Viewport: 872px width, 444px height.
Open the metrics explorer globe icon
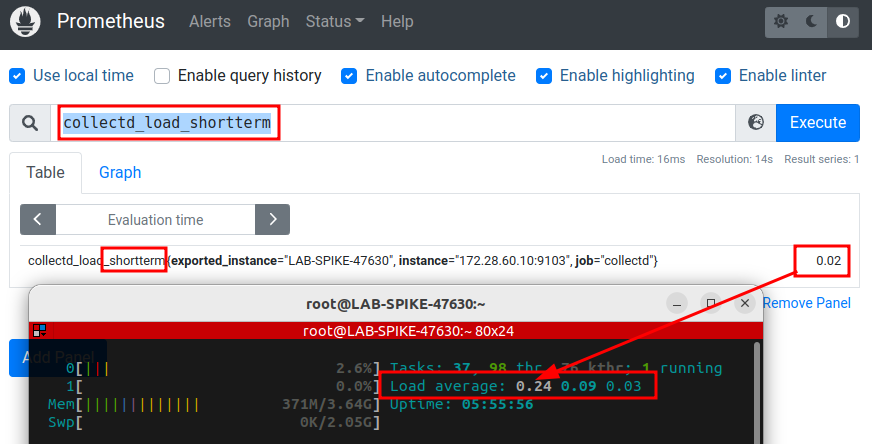756,122
